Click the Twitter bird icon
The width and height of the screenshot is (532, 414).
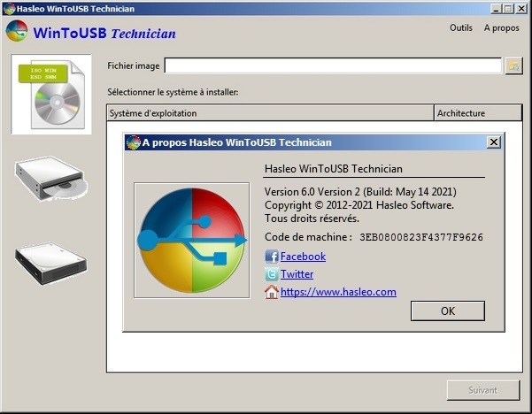pyautogui.click(x=272, y=274)
